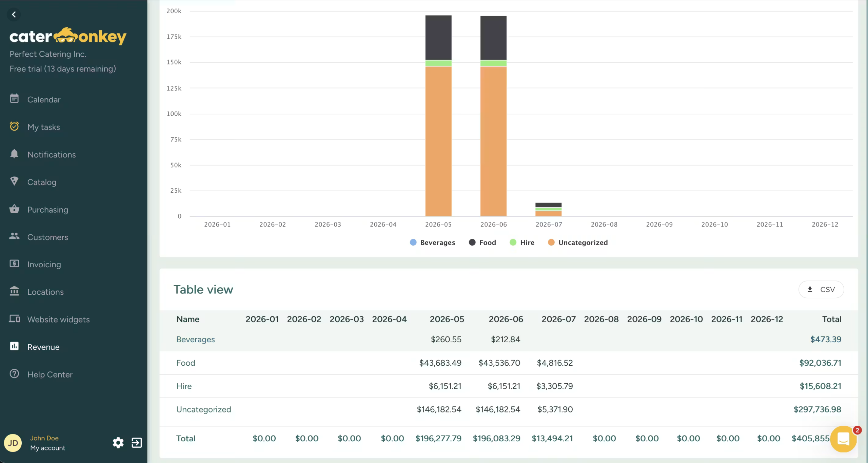Toggle the Food series in chart legend

[x=482, y=243]
